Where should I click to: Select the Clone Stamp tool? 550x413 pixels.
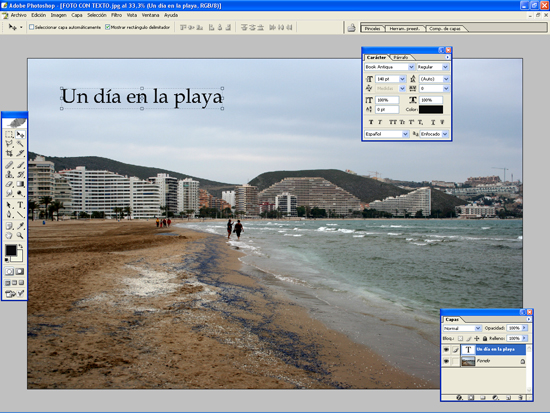point(9,175)
